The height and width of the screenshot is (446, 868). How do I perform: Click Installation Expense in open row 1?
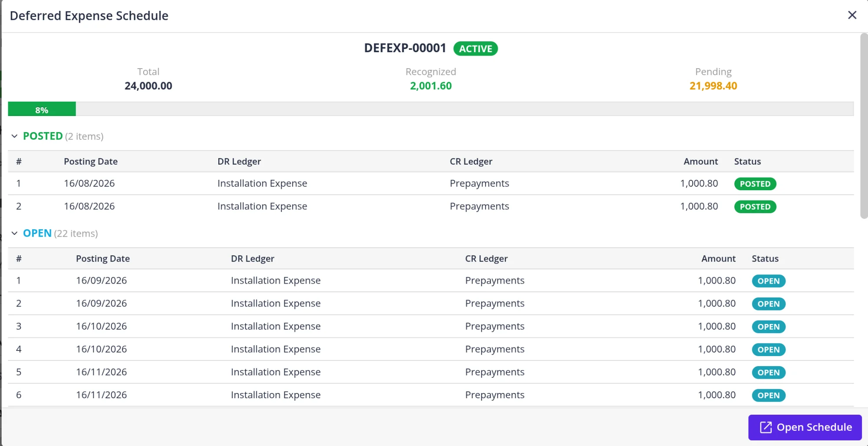276,281
